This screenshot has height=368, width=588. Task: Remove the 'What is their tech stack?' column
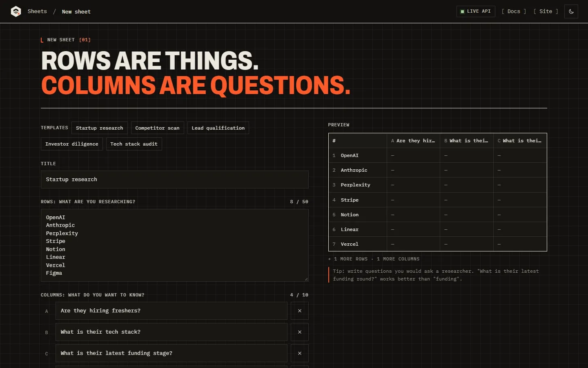click(300, 332)
